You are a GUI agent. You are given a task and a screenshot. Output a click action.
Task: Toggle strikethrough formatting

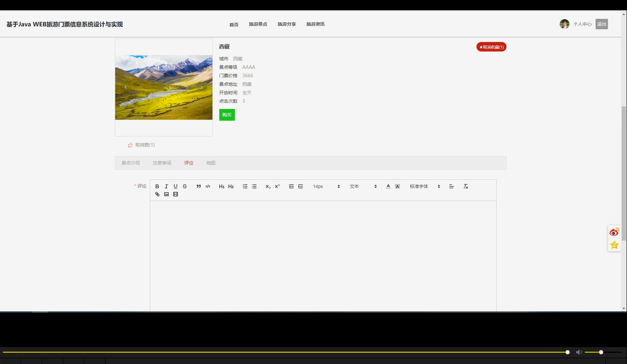184,186
